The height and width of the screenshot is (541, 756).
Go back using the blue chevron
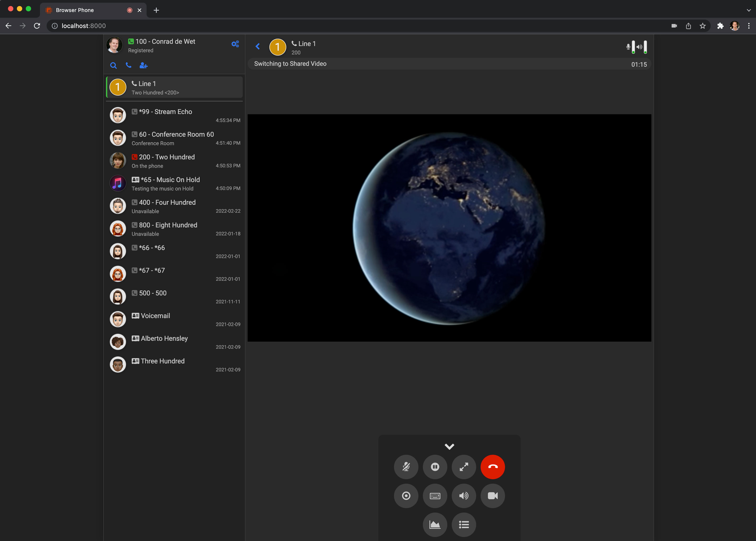(x=257, y=46)
